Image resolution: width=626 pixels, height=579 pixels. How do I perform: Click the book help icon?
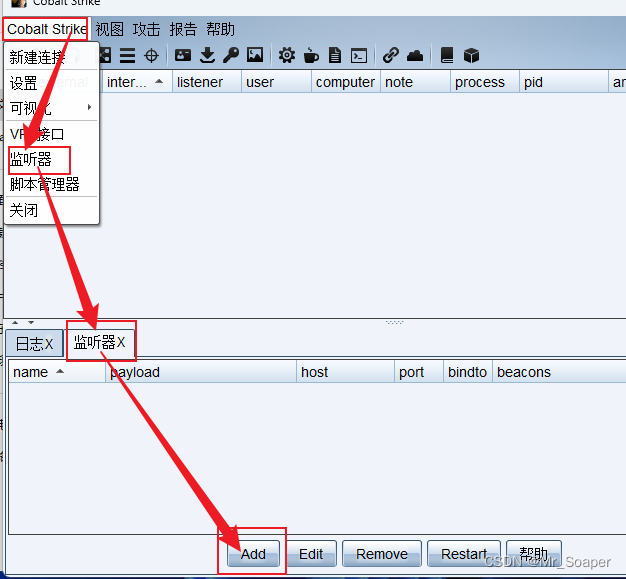tap(447, 55)
